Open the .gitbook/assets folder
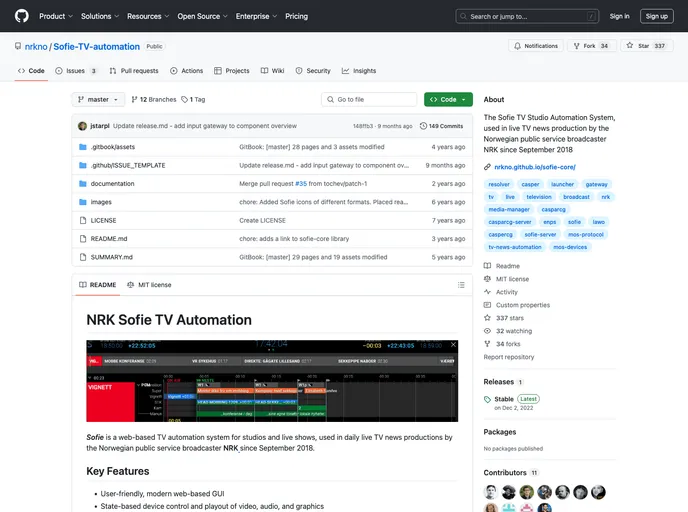Screen dimensions: 688x512 click(x=113, y=147)
